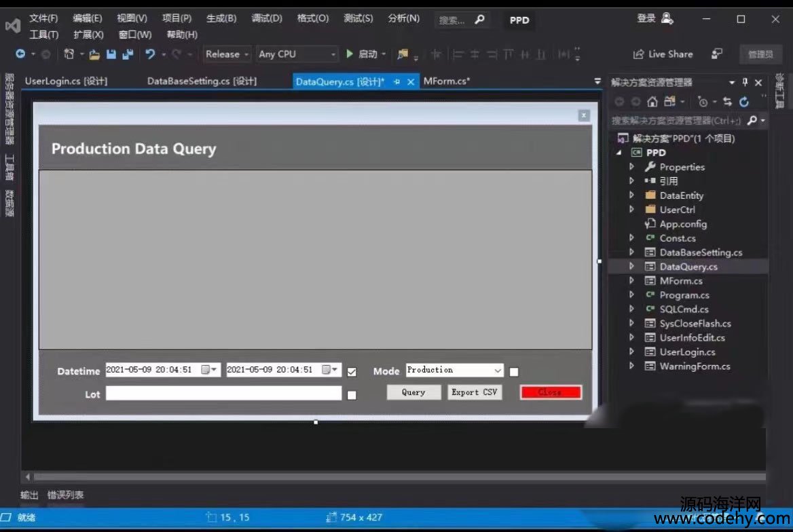This screenshot has height=532, width=793.
Task: Click the Production Data Query title label
Action: pos(134,149)
